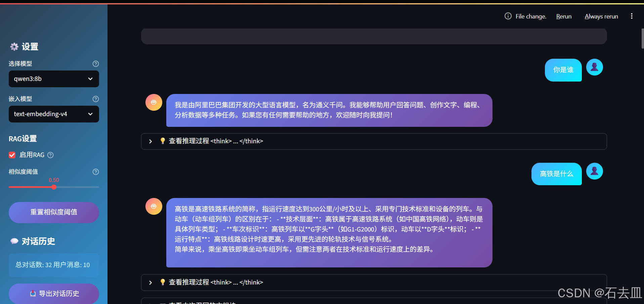The image size is (644, 304).
Task: Click the lightbulb icon on 查看推理过程 bar
Action: click(163, 141)
